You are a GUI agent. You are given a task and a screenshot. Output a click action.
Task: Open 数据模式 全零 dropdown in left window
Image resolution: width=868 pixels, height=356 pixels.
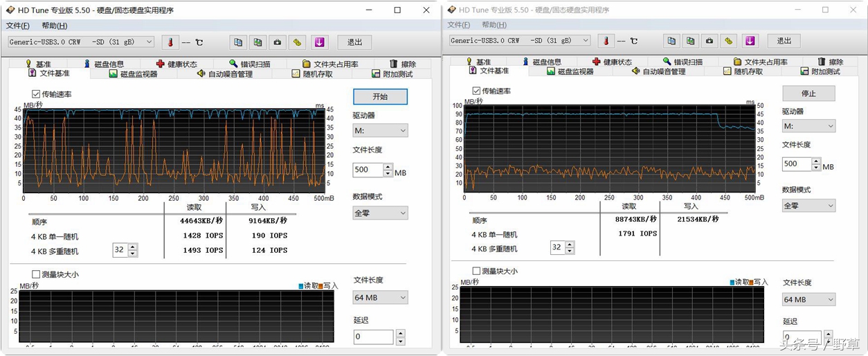[x=381, y=213]
